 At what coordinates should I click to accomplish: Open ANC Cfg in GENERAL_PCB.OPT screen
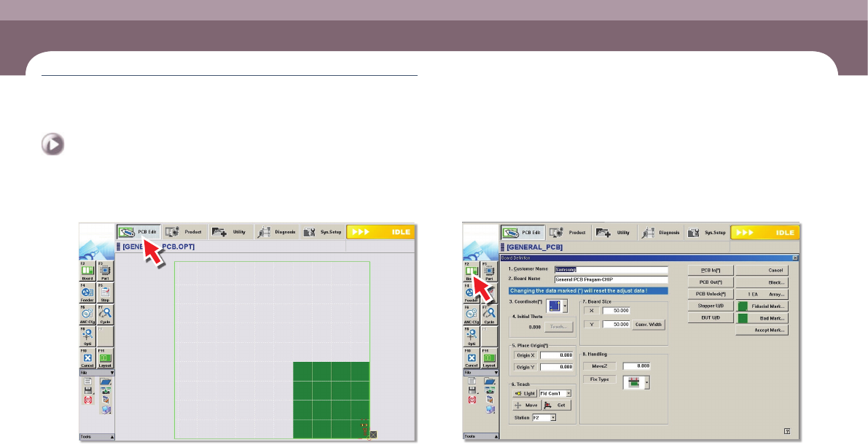(x=87, y=314)
